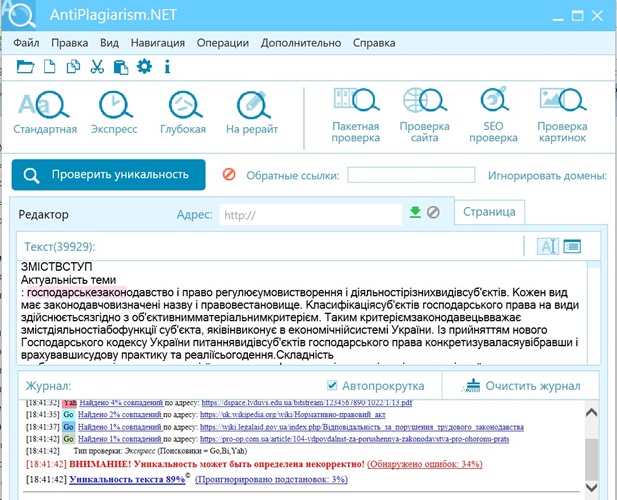Open the Дополнительно menu
617x500 pixels.
(301, 43)
